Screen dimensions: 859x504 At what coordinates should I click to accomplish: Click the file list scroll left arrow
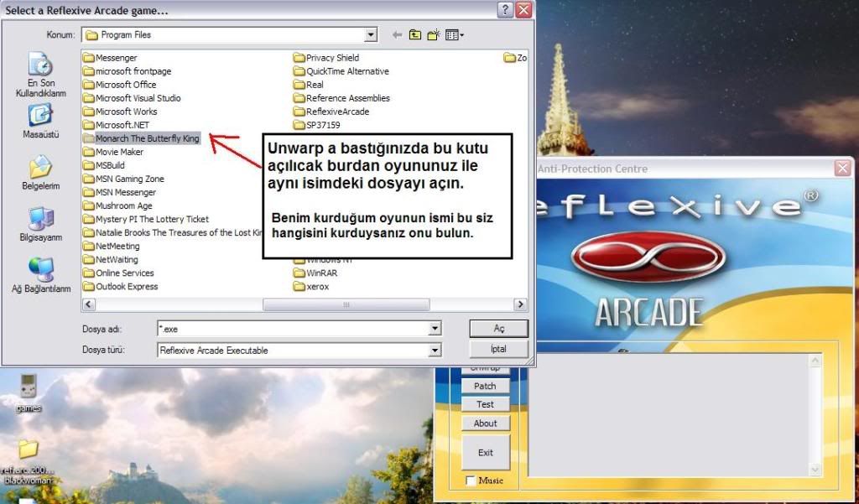point(89,304)
